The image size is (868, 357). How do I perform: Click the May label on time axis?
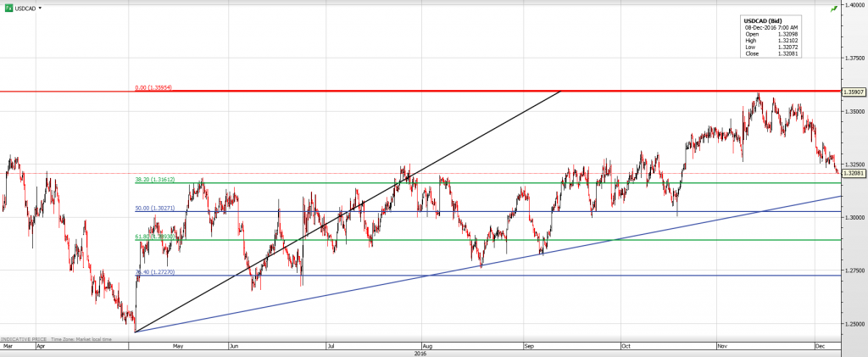177,346
